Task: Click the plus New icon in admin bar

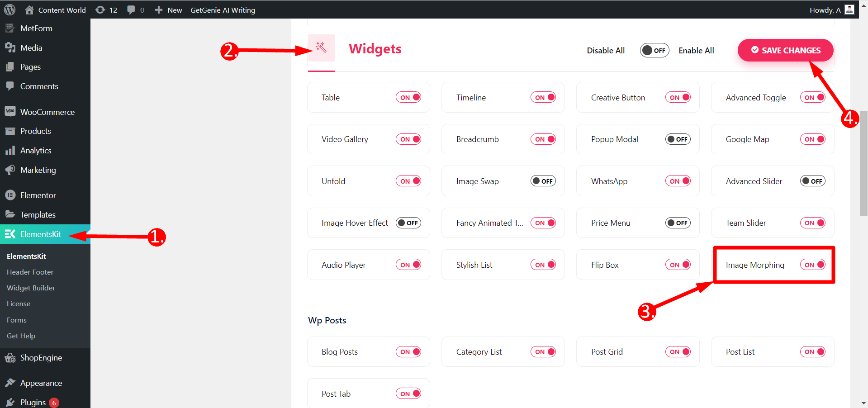Action: point(158,9)
